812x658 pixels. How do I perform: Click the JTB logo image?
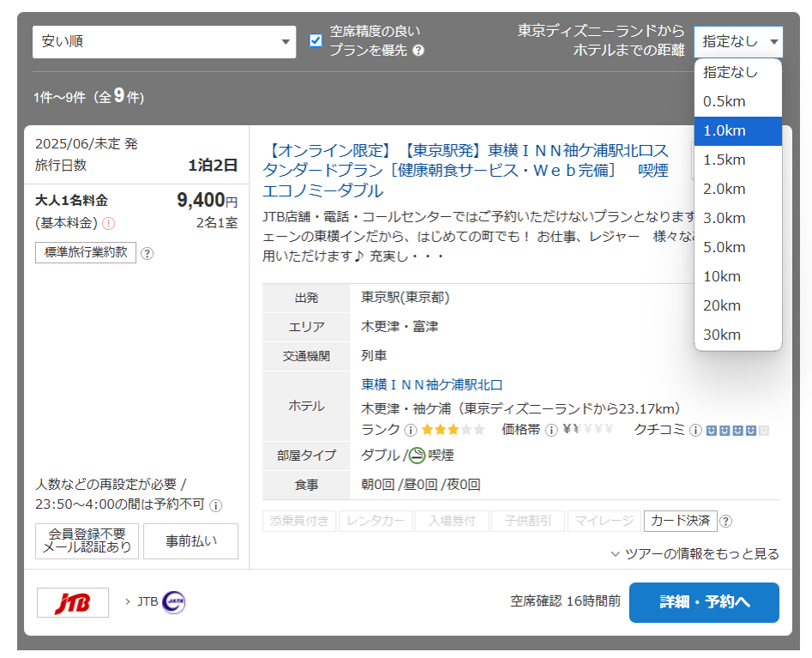pyautogui.click(x=73, y=602)
